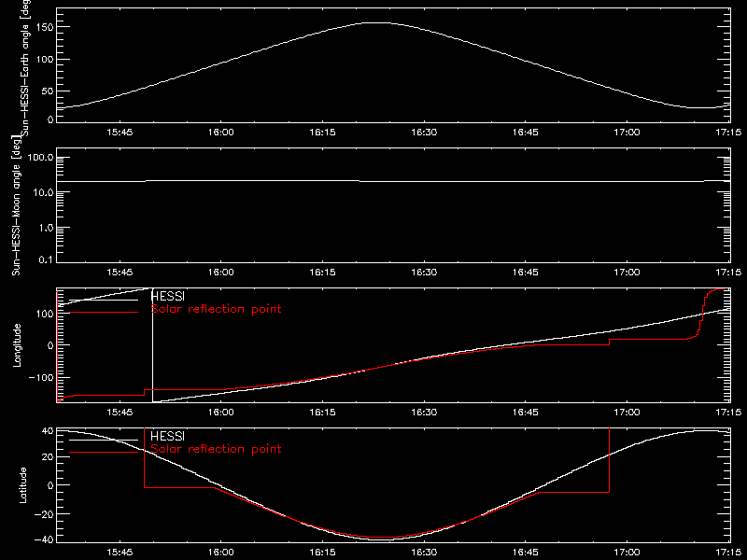
Task: Click the -40 tick on the Latitude plot
Action: coord(44,539)
